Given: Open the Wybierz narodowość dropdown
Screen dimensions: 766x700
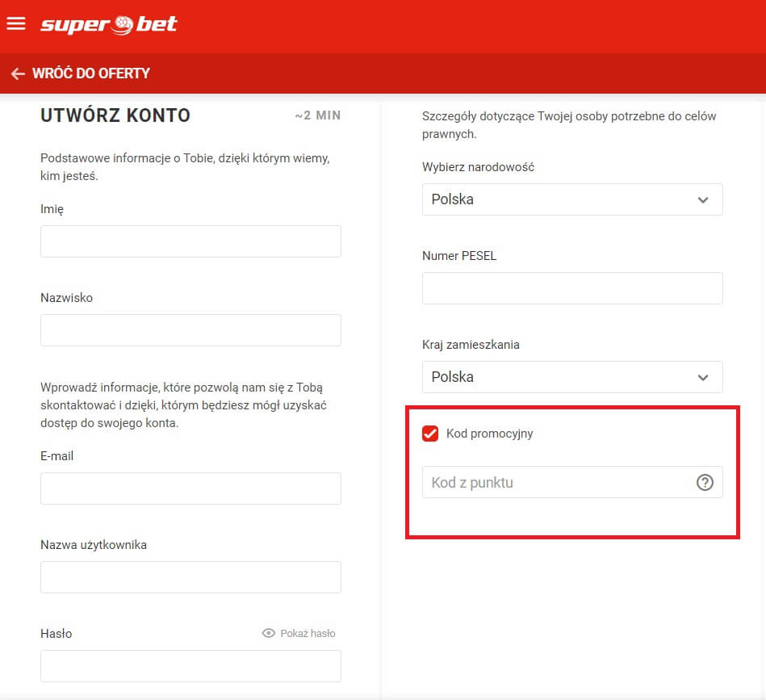Looking at the screenshot, I should (x=572, y=199).
